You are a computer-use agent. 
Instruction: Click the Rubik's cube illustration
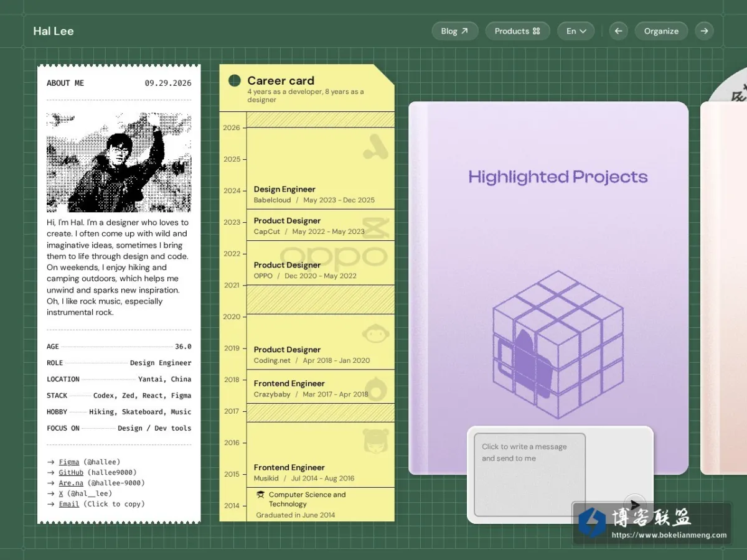coord(558,344)
